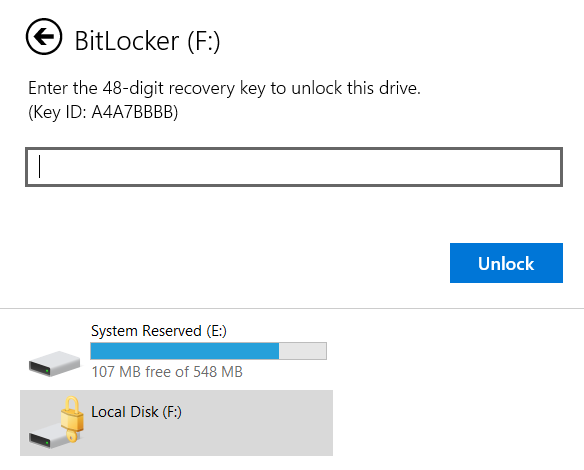Click the horizontal divider below Unlock
The image size is (584, 470).
tap(292, 308)
